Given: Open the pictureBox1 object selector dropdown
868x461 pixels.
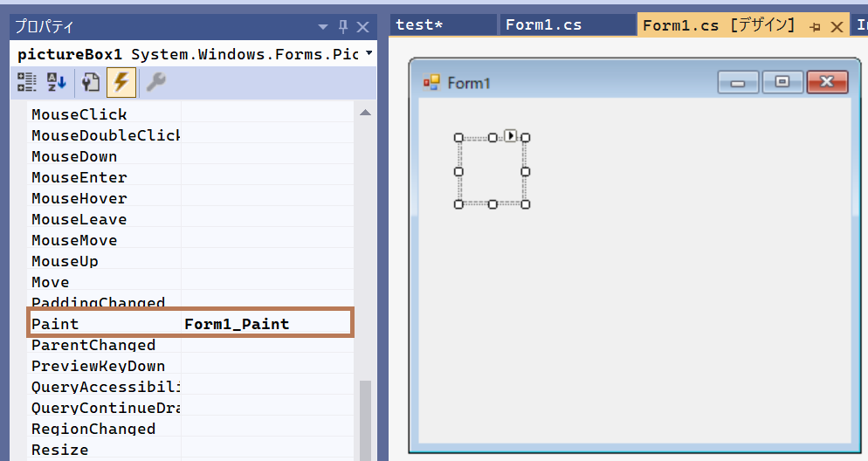Looking at the screenshot, I should pos(369,53).
